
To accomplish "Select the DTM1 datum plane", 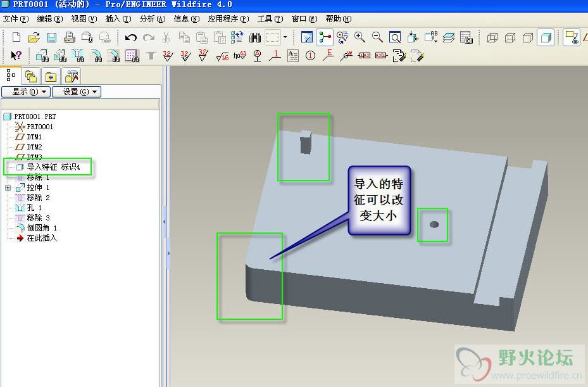I will point(34,137).
